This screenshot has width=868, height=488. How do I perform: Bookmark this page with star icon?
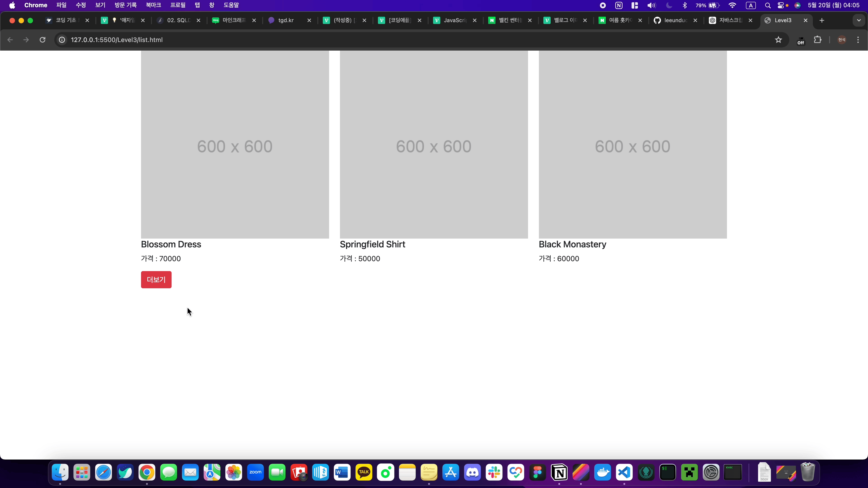pos(778,40)
